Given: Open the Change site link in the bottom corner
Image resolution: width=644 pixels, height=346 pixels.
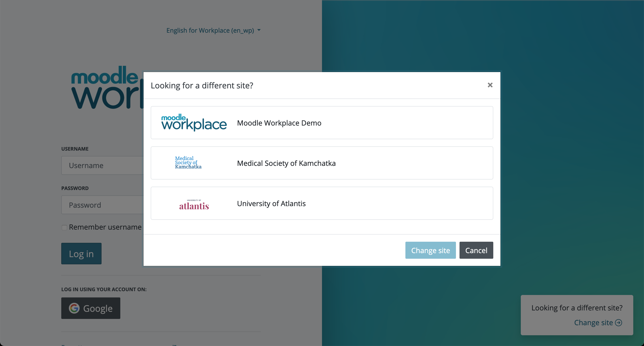Looking at the screenshot, I should (x=598, y=323).
